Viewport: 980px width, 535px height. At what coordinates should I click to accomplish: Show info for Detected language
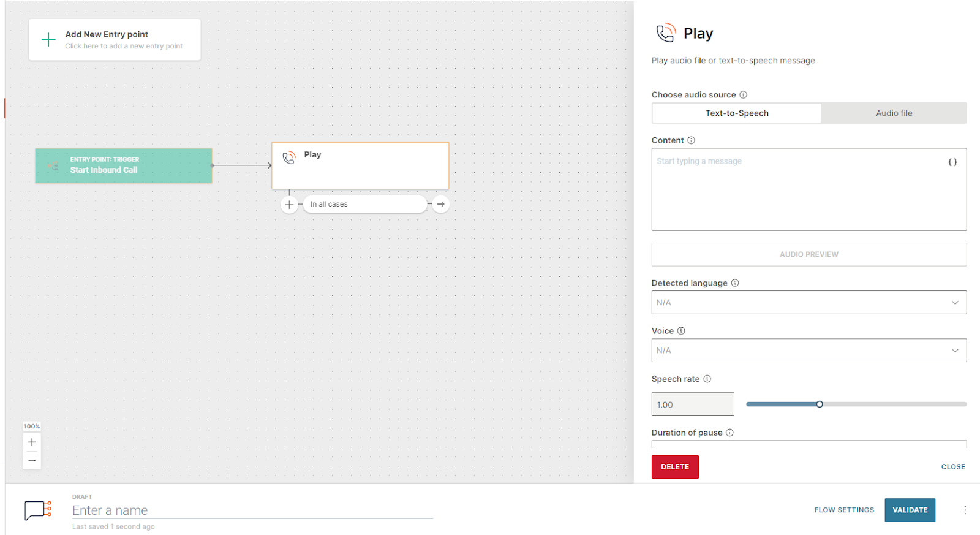pos(735,283)
